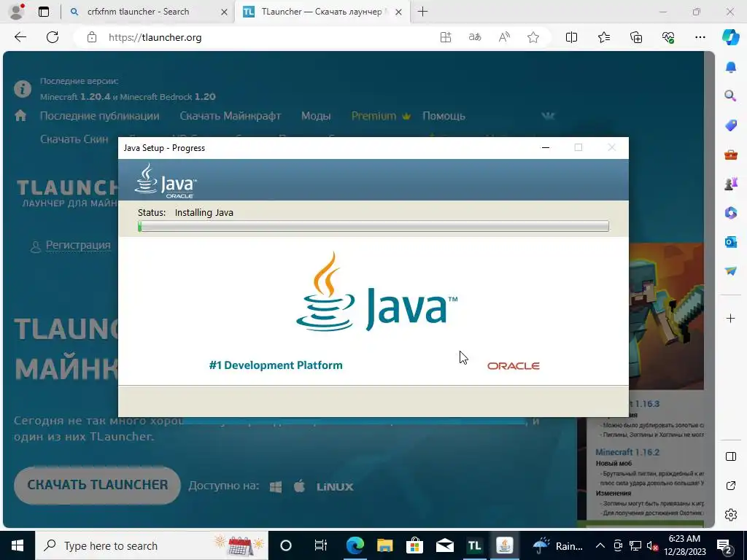Open link externally icon in sidebar
The height and width of the screenshot is (560, 747).
731,486
